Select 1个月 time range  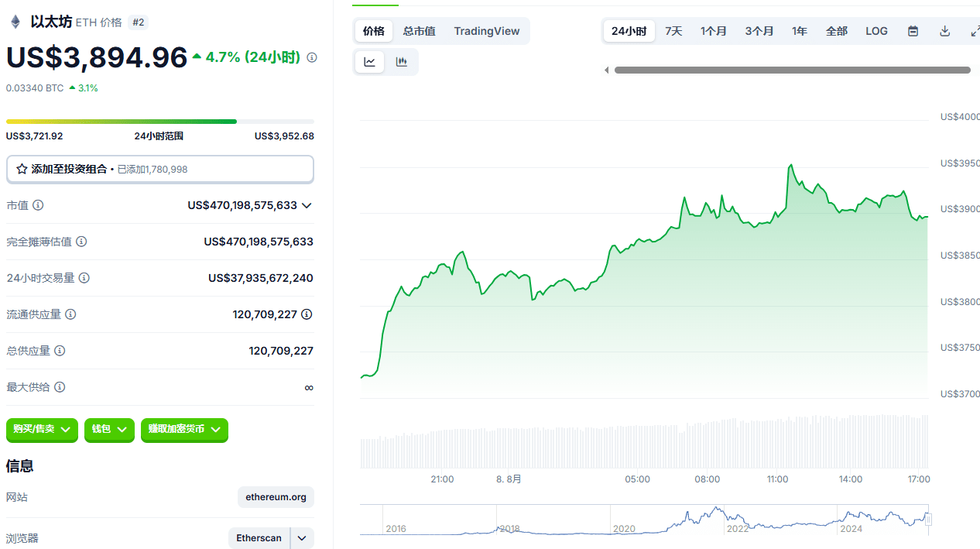714,31
